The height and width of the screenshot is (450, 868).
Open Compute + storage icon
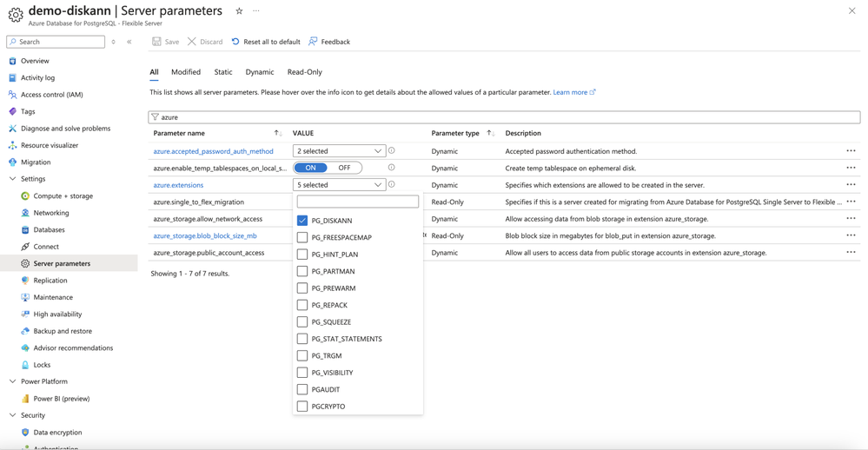[x=25, y=196]
